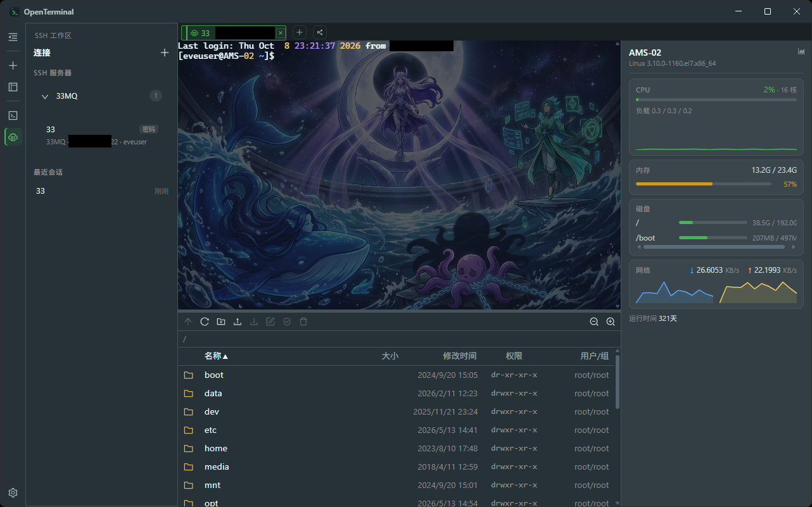
Task: Open a new tab with plus button
Action: (300, 32)
